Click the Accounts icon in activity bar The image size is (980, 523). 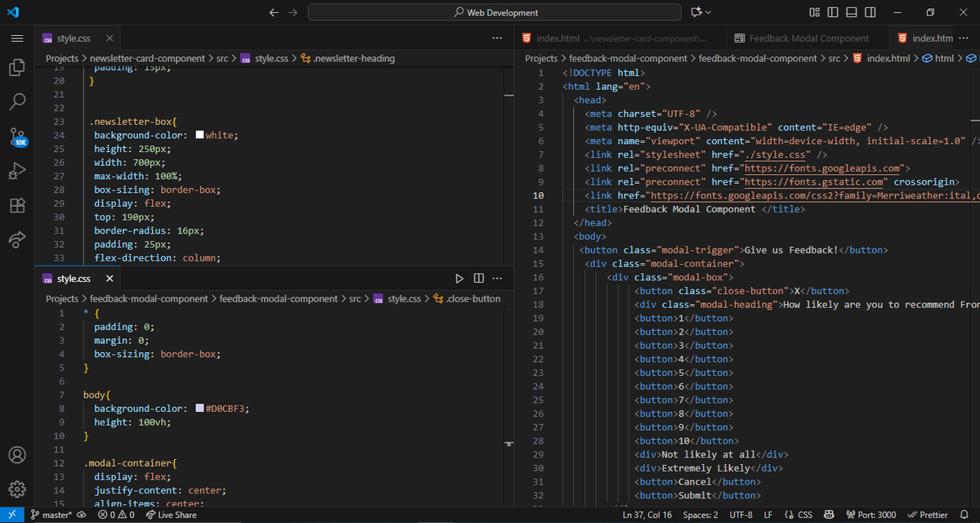[17, 454]
